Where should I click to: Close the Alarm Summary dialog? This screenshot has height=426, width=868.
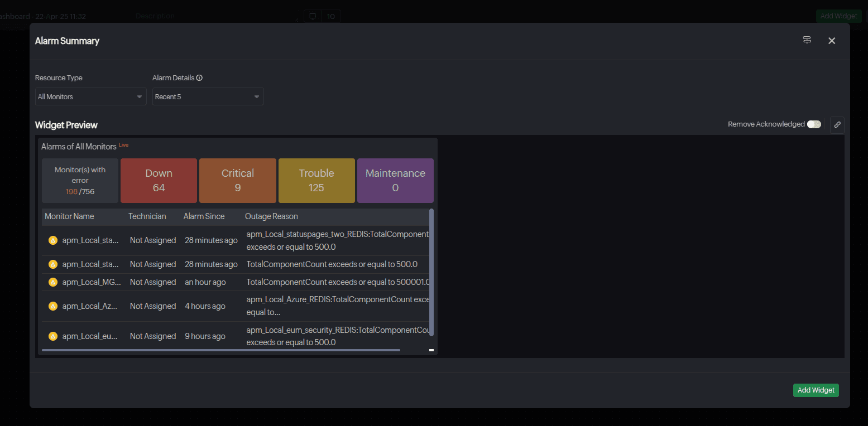(x=832, y=41)
